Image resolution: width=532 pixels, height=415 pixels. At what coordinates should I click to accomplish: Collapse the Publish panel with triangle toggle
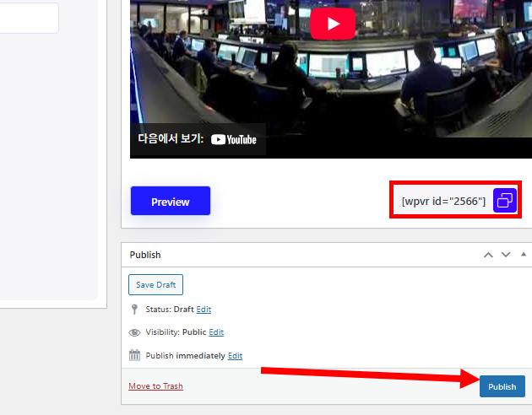[524, 254]
